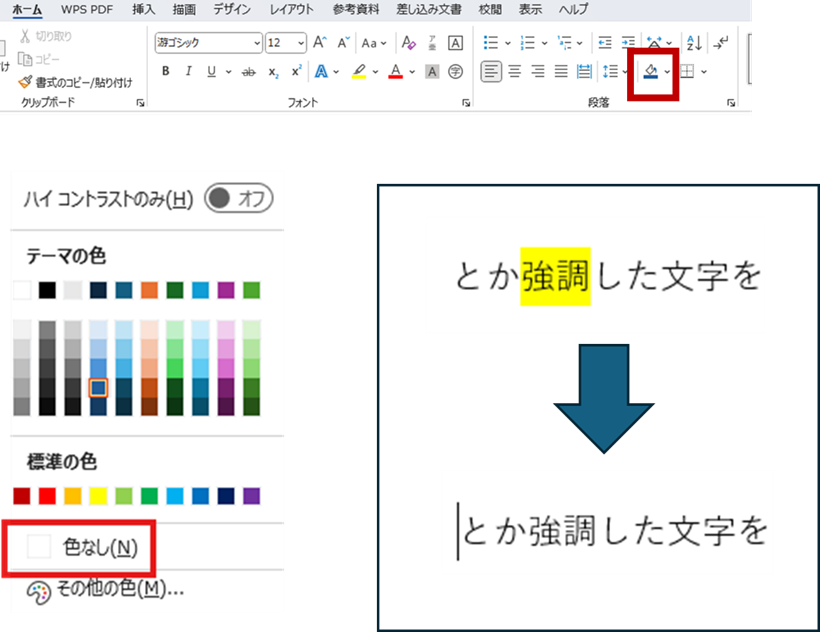Toggle the high contrast only switch off

coord(240,199)
